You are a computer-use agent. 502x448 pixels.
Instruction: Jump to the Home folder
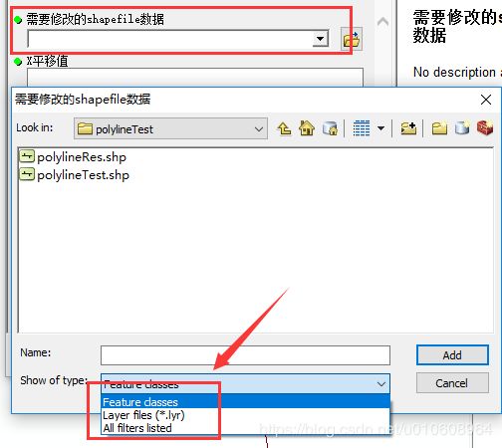(307, 128)
